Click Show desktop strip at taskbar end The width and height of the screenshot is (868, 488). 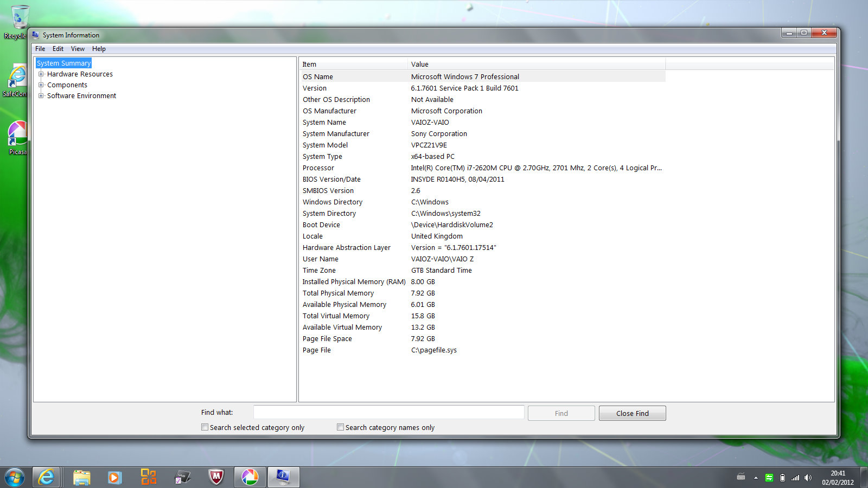tap(863, 477)
